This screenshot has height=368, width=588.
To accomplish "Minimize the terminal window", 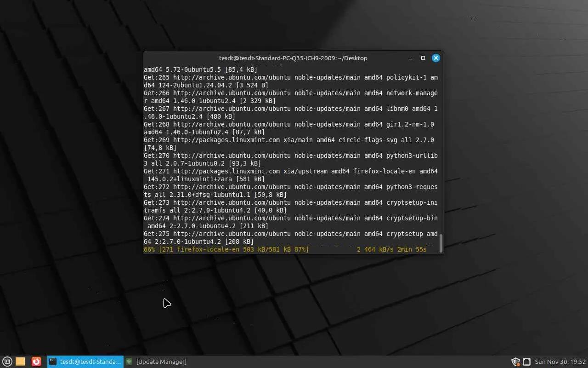I will 410,58.
